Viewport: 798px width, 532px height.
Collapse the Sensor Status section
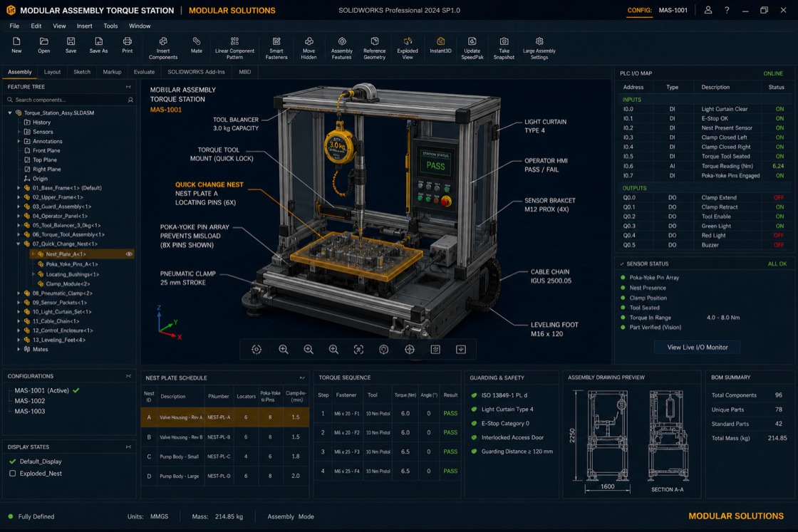tap(622, 264)
